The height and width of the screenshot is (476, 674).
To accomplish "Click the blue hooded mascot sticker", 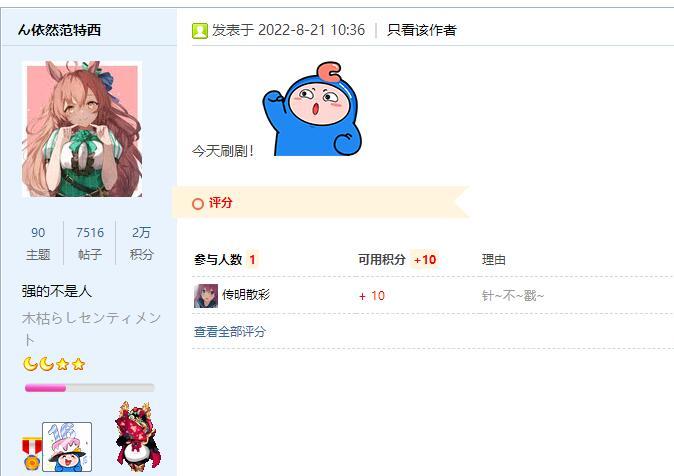I will pos(312,109).
